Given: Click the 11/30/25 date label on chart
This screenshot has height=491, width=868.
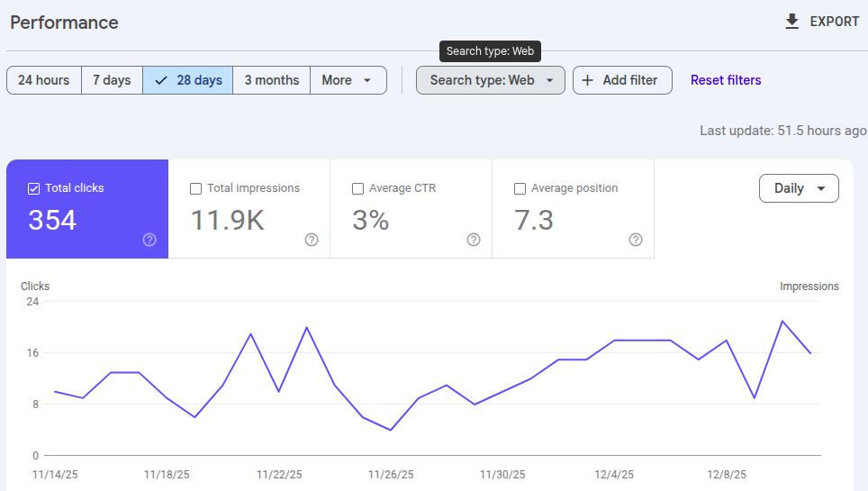Looking at the screenshot, I should 502,475.
